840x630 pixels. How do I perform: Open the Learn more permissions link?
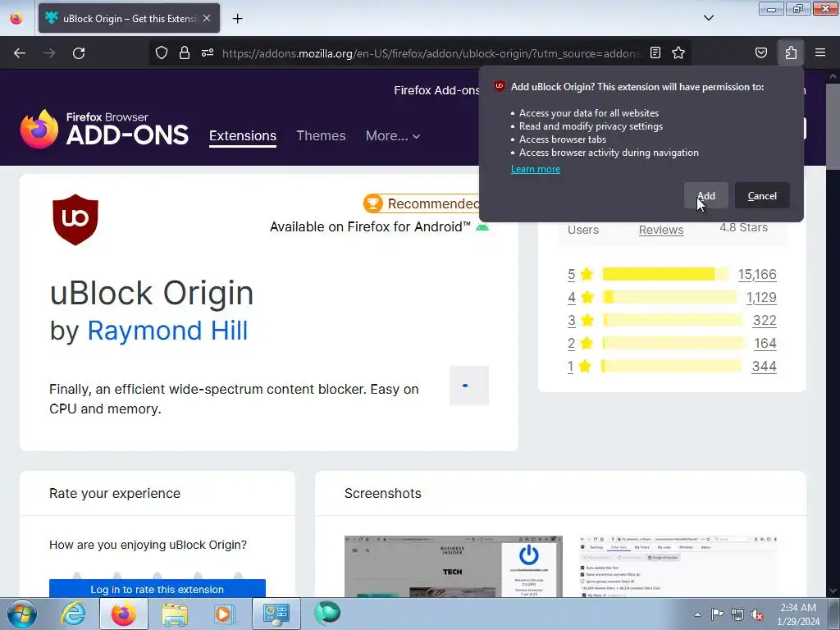[x=535, y=169]
